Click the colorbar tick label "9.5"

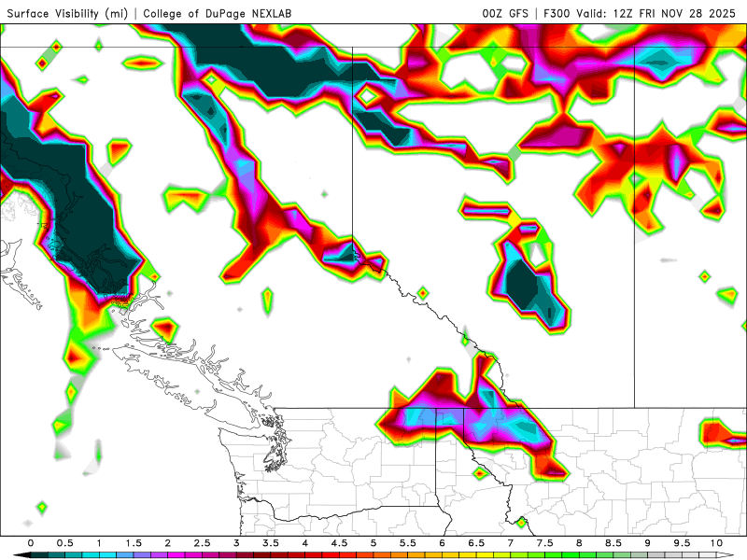pos(683,543)
